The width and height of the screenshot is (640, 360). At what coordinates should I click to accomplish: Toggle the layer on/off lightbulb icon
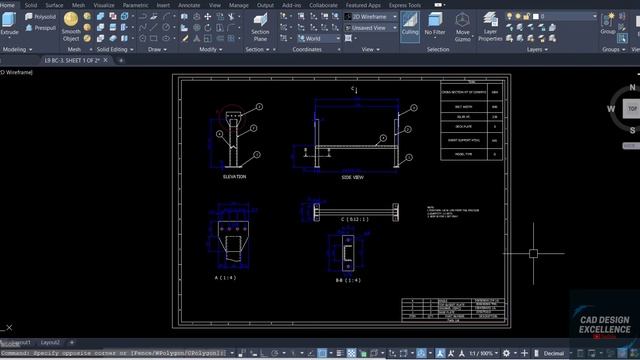pyautogui.click(x=509, y=16)
